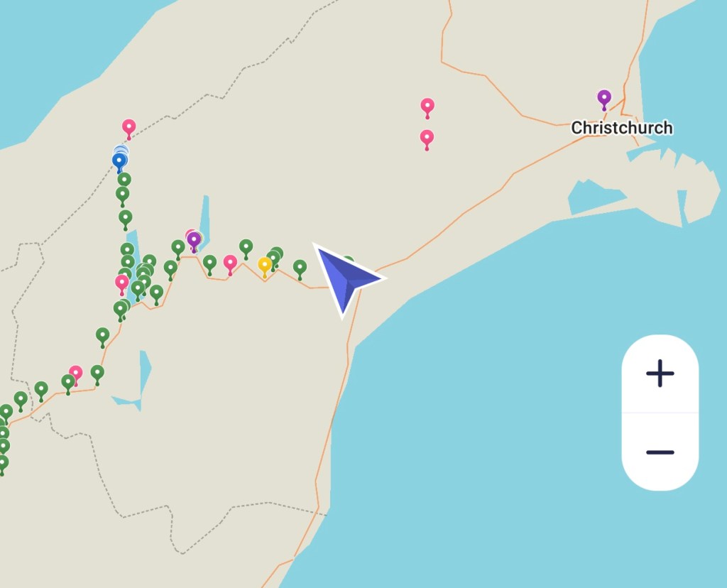Open the upper pink pin west of Christchurch
This screenshot has height=588, width=727.
click(427, 108)
